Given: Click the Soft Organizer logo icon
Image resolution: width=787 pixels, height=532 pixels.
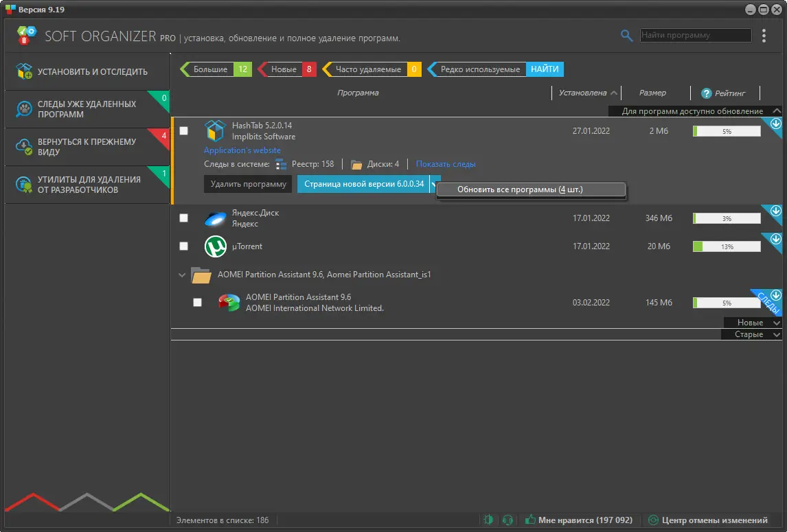Looking at the screenshot, I should pos(27,36).
